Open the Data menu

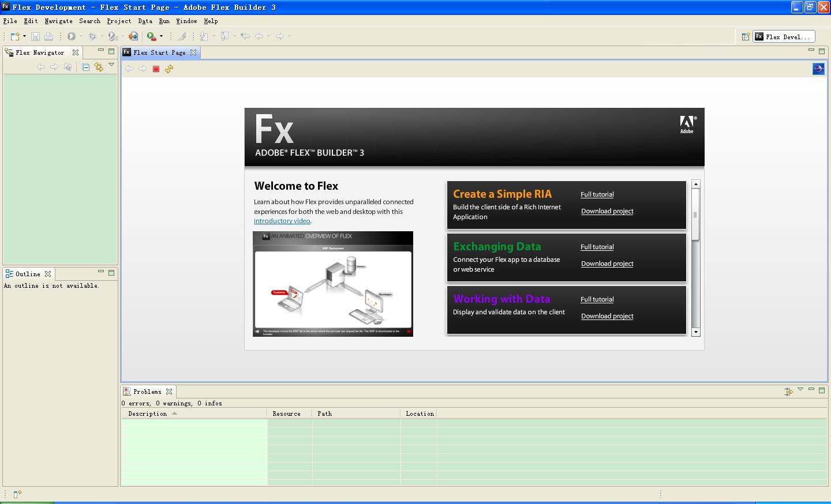[145, 21]
